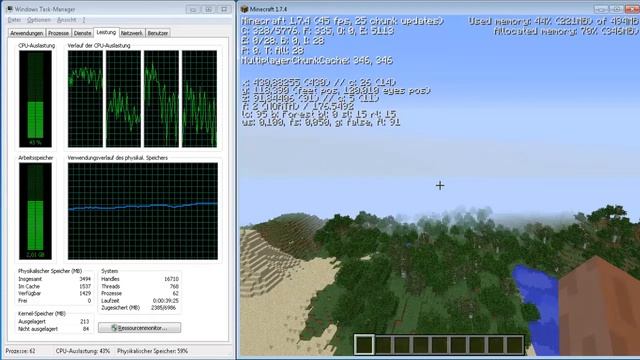Switch to the Anwendungen tab
This screenshot has height=360, width=640.
click(x=27, y=33)
